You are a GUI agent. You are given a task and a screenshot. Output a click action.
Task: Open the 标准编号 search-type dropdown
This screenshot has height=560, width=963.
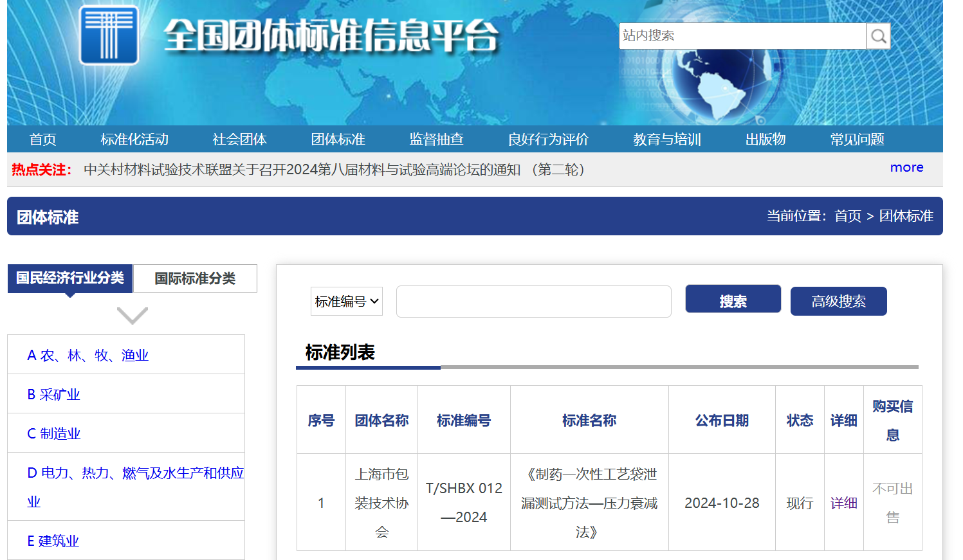pyautogui.click(x=347, y=301)
